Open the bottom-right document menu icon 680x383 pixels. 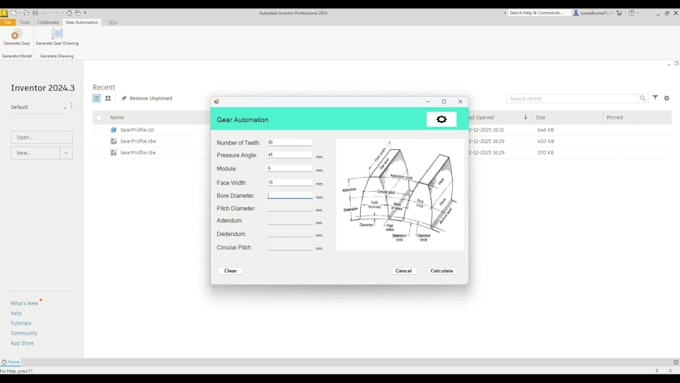click(676, 362)
